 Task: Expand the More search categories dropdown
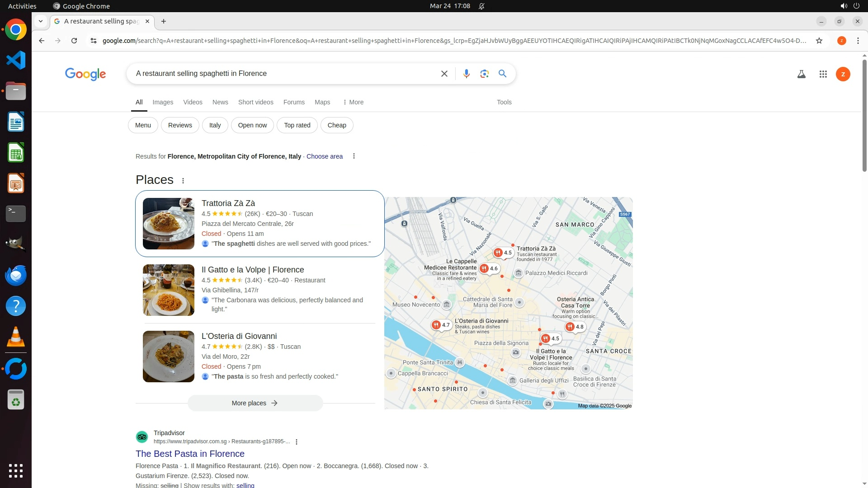[353, 102]
